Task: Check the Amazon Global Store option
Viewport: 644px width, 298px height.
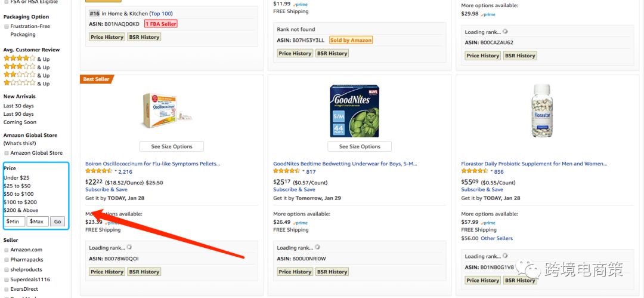Action: (x=7, y=153)
